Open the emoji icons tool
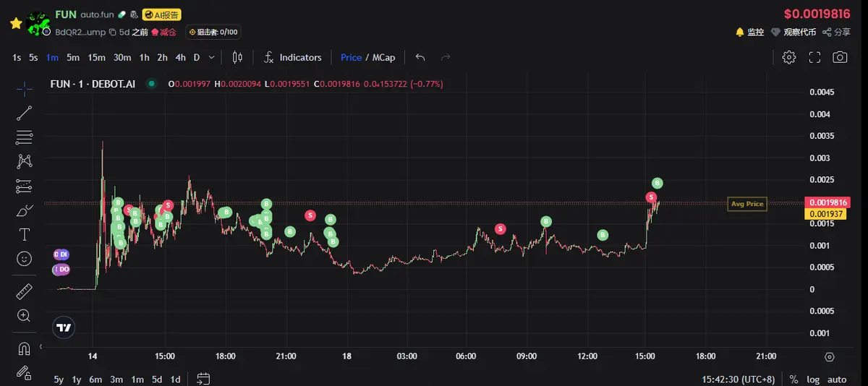 point(24,258)
